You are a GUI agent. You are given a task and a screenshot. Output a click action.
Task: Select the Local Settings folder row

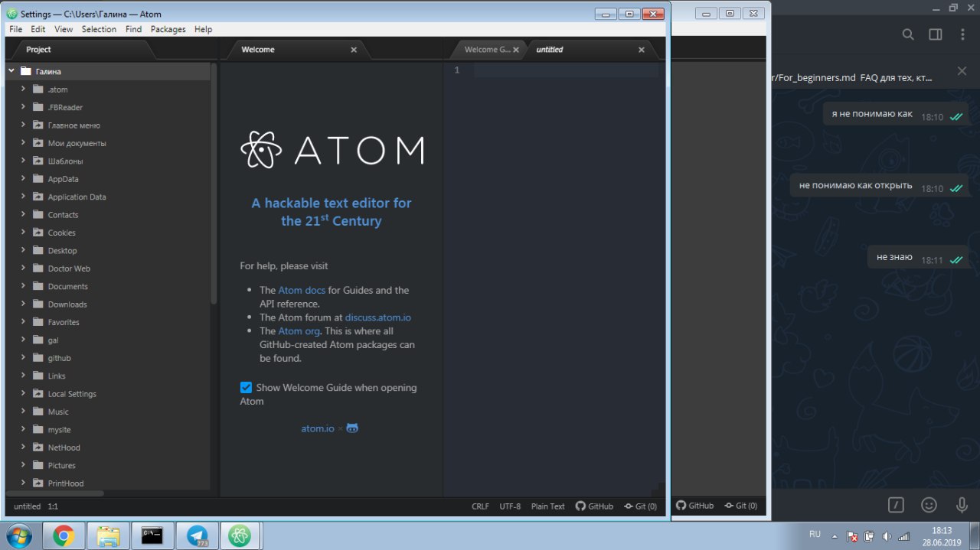tap(108, 394)
